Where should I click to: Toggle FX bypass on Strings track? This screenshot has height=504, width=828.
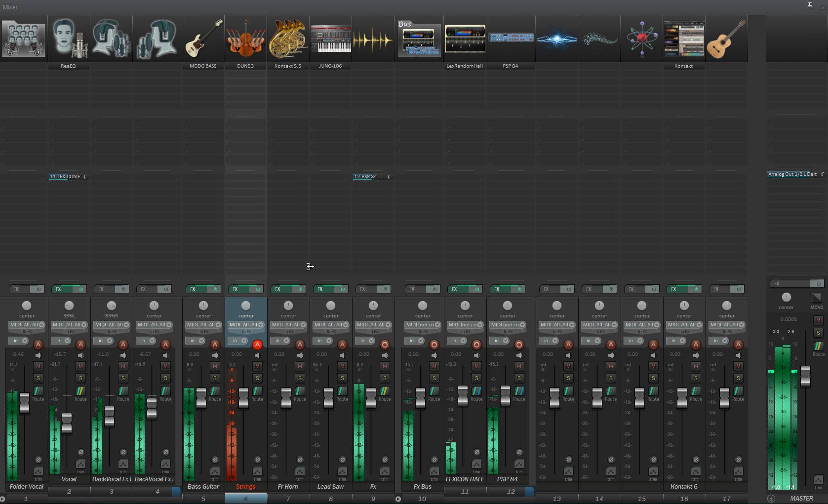point(257,289)
